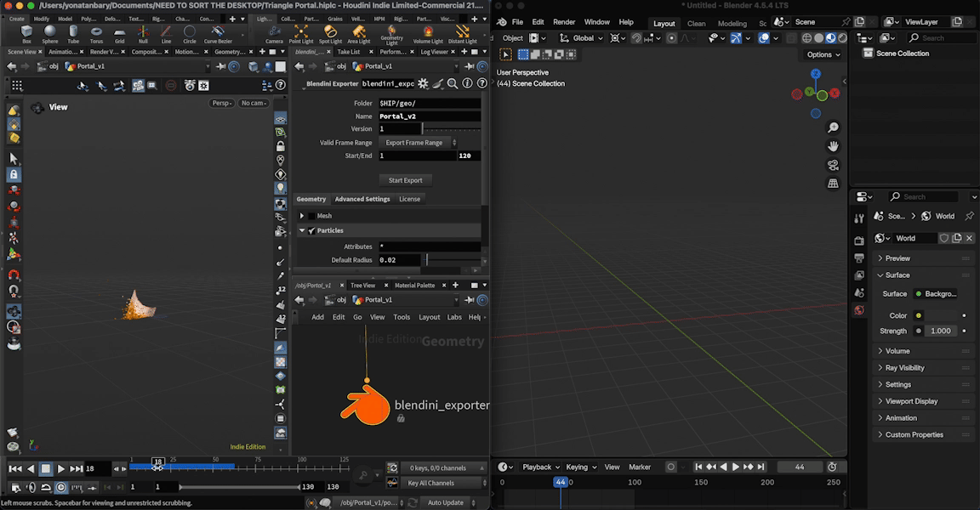Add an Area Light from the shelf
Screen dimensions: 980x510
[x=359, y=34]
